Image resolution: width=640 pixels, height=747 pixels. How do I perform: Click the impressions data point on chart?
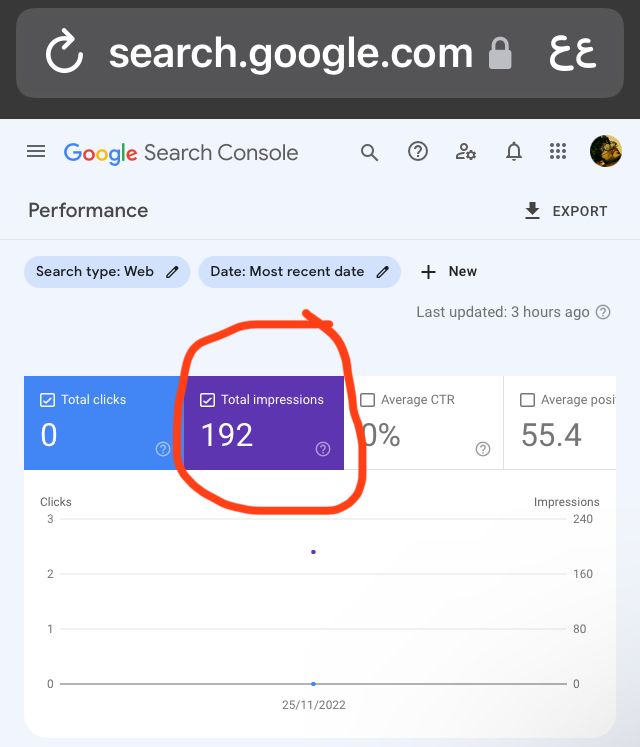[313, 552]
